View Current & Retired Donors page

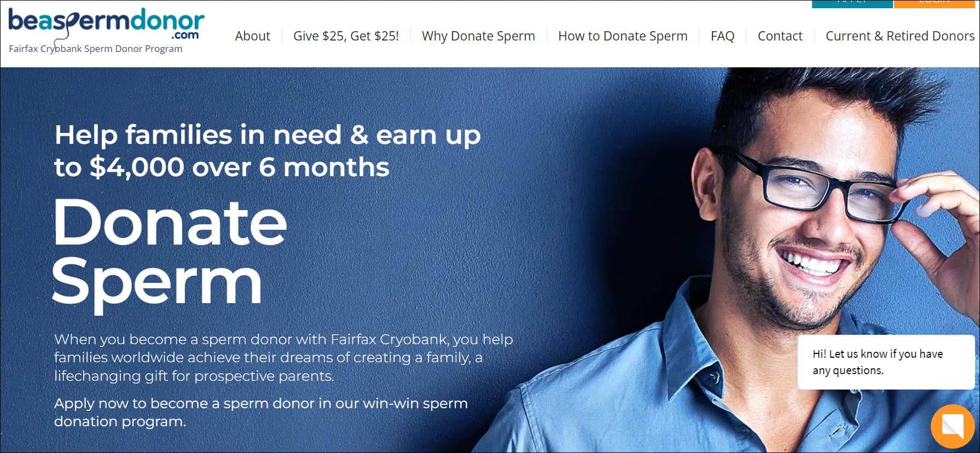pyautogui.click(x=900, y=36)
